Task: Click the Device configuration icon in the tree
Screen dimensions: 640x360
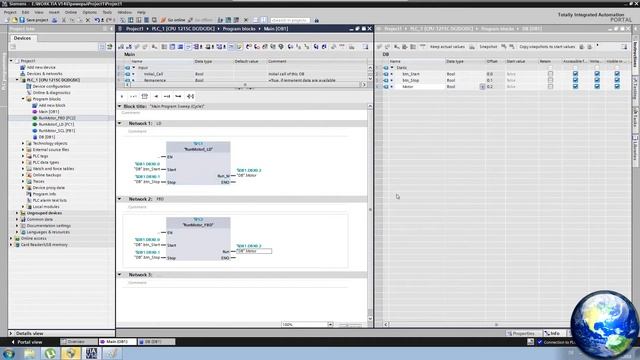Action: tap(29, 86)
